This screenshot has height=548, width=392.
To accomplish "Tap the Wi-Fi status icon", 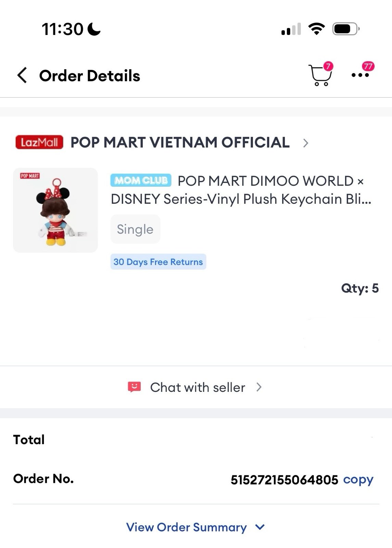I will pyautogui.click(x=316, y=29).
